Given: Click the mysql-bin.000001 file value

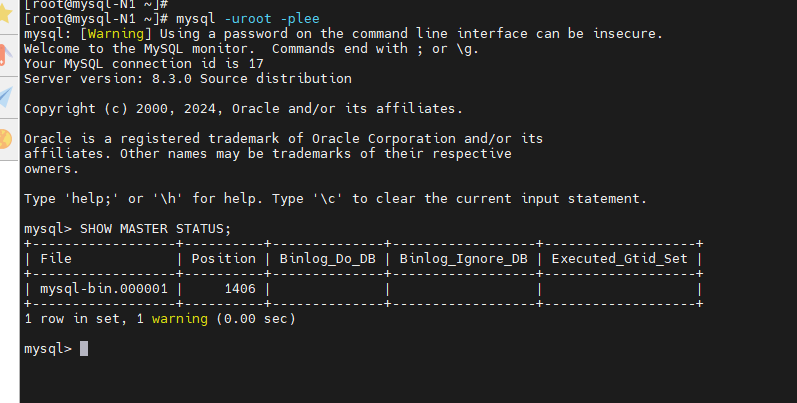Looking at the screenshot, I should coord(104,289).
